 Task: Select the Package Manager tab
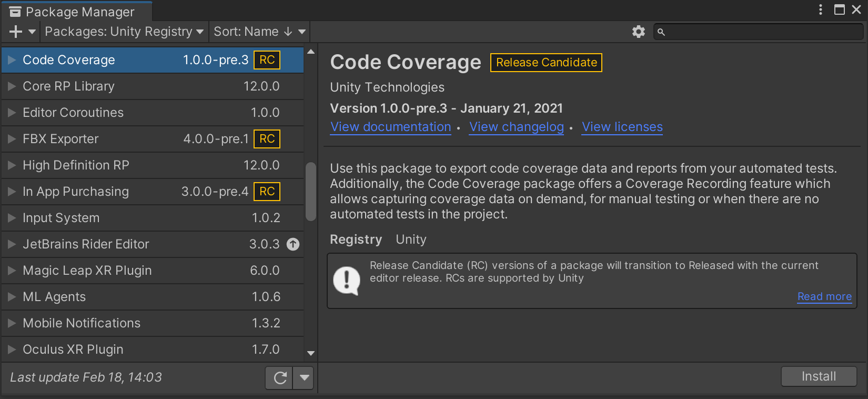[x=74, y=12]
